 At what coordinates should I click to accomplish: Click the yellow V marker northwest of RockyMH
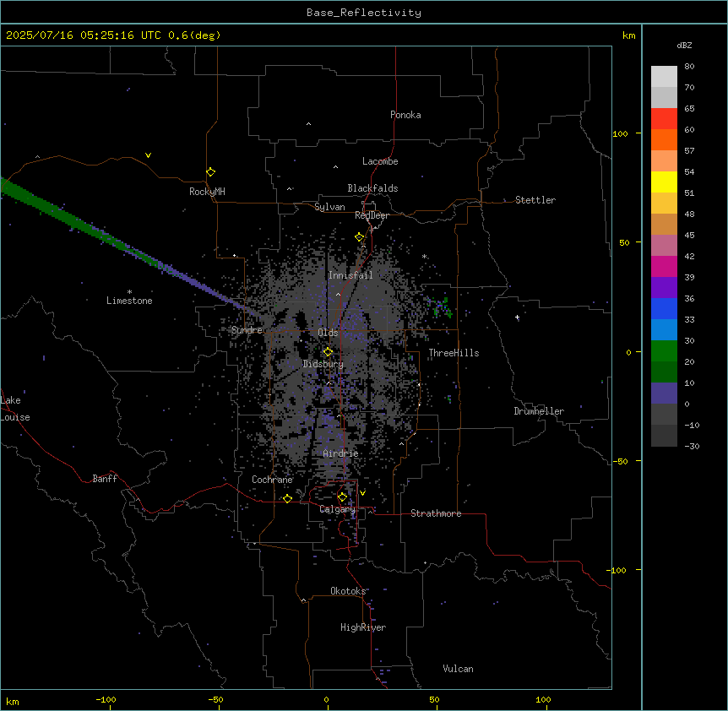coord(148,155)
